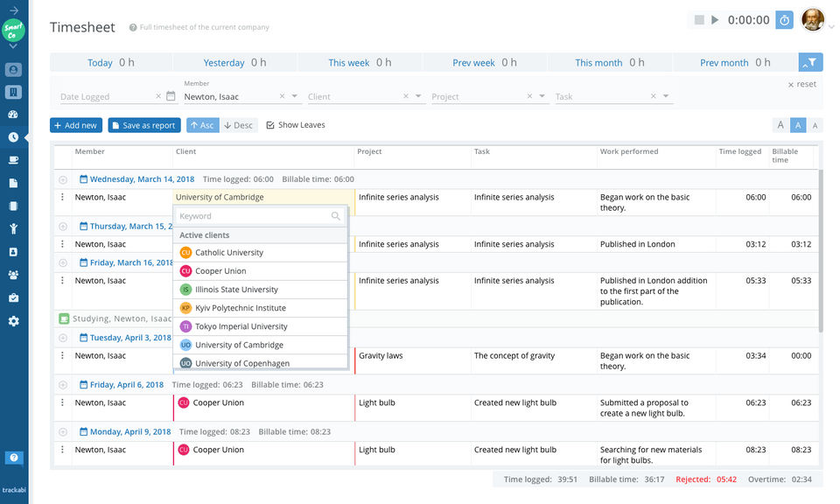Expand the Monday, April 9, 2018 group
This screenshot has width=840, height=504.
[x=63, y=431]
